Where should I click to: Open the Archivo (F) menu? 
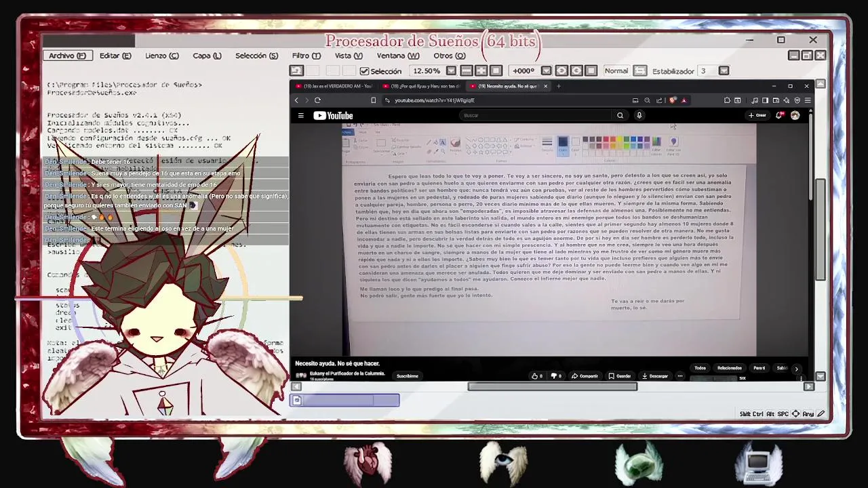[67, 56]
